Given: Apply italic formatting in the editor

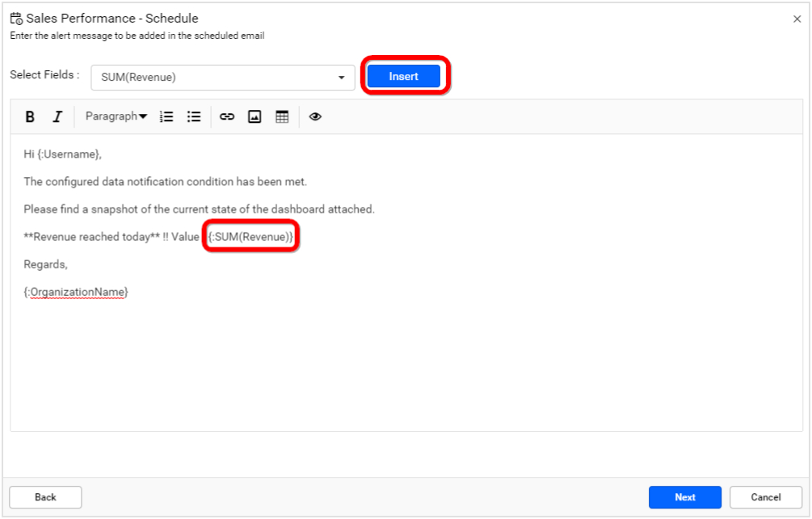Looking at the screenshot, I should pos(57,116).
